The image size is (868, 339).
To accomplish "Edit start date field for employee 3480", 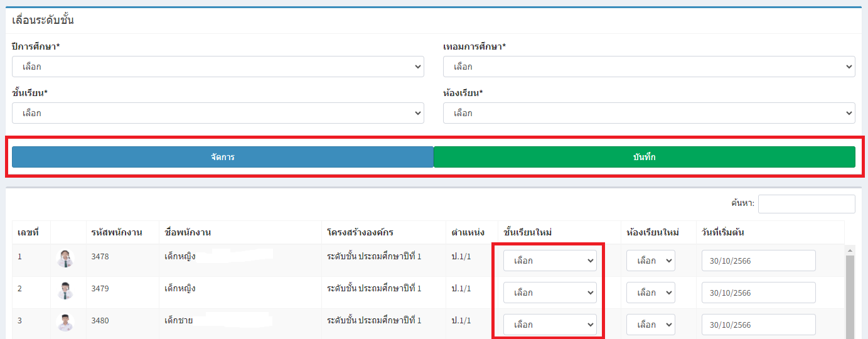I will [x=759, y=325].
